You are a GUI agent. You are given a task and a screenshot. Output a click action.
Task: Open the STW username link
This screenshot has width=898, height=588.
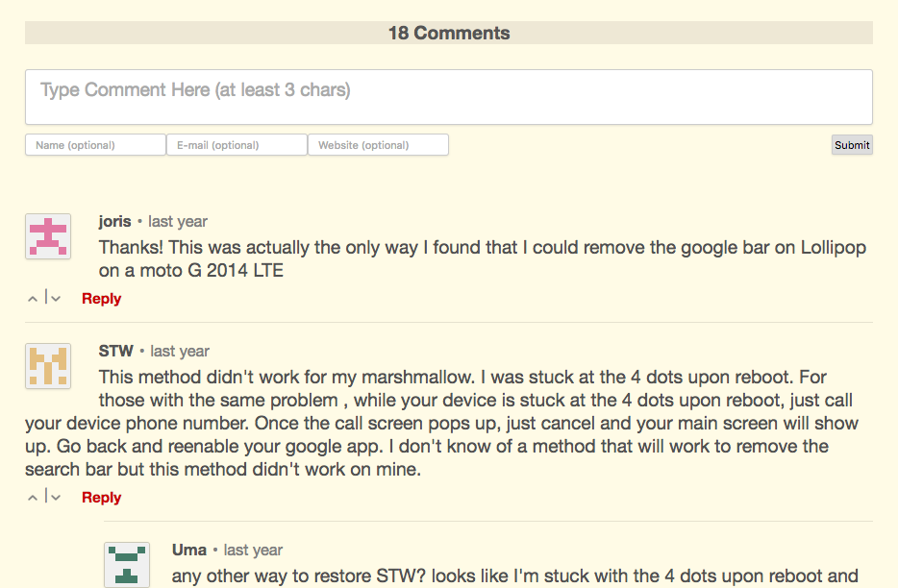point(115,352)
